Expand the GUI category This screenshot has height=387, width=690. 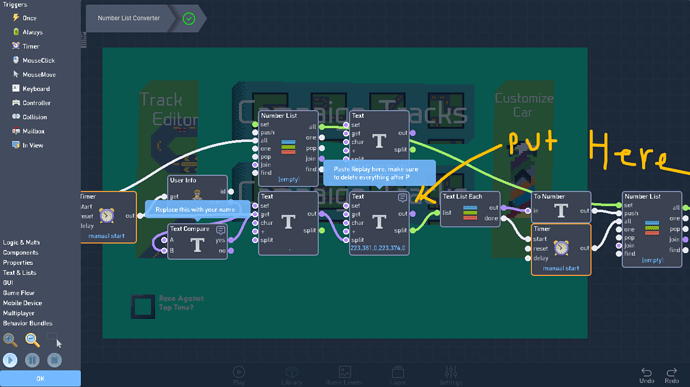tap(8, 283)
